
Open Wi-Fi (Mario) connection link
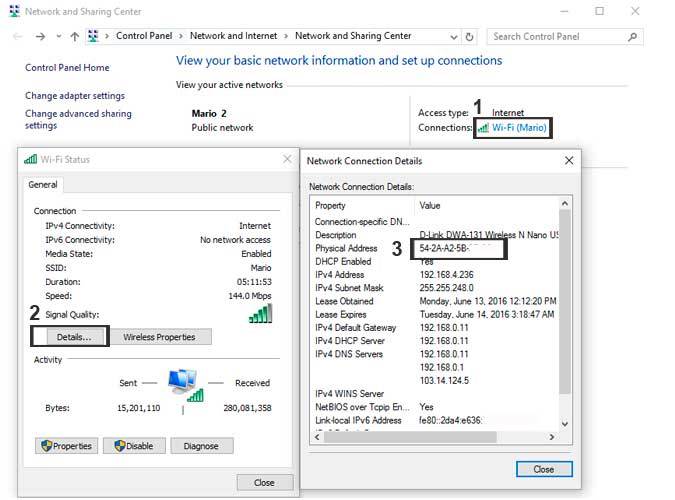(x=519, y=127)
